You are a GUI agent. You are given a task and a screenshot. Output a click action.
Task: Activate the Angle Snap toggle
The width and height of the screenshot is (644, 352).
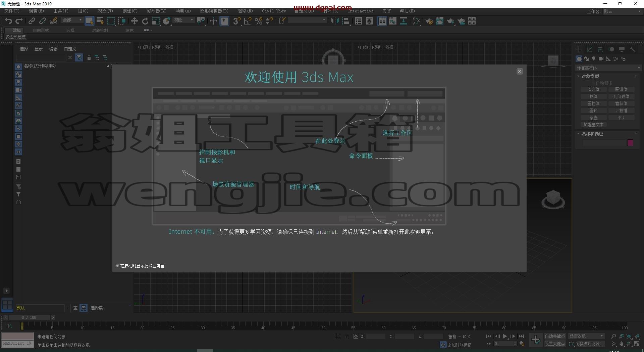coord(248,21)
